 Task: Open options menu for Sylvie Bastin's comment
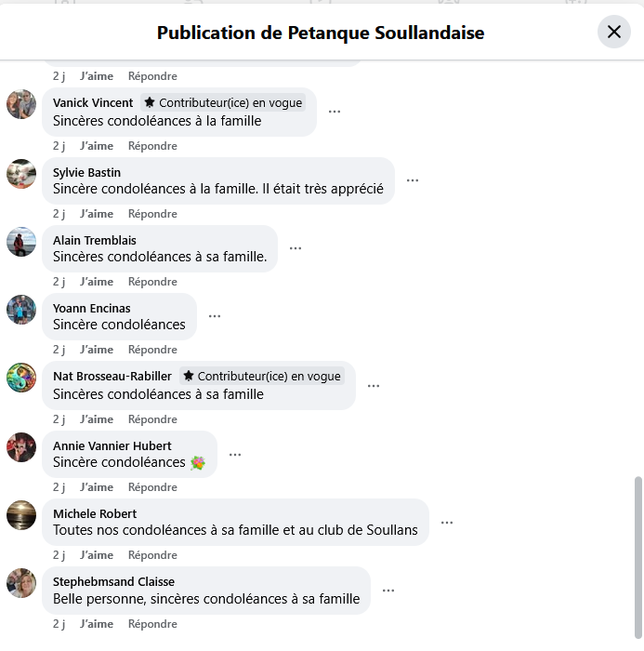413,180
